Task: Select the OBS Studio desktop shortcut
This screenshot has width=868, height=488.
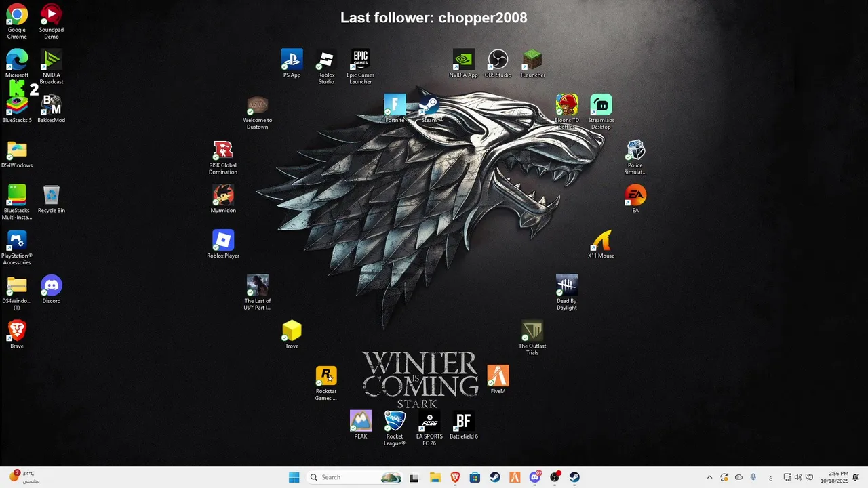Action: [498, 64]
